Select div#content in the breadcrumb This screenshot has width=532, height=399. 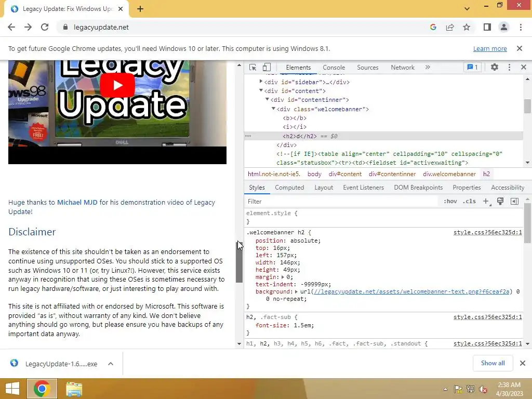click(345, 174)
